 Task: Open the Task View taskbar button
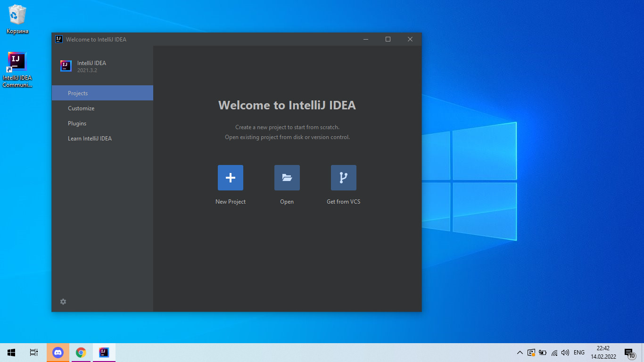[x=33, y=352]
